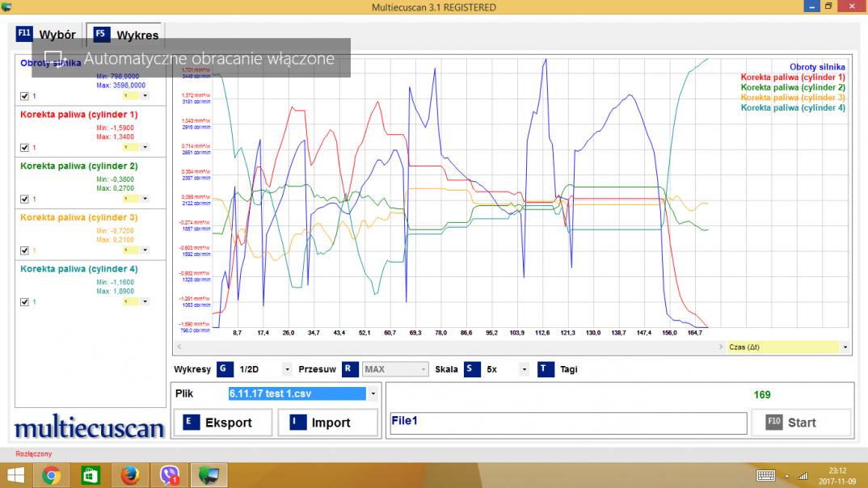Open the Store app from taskbar
868x488 pixels.
pyautogui.click(x=91, y=475)
